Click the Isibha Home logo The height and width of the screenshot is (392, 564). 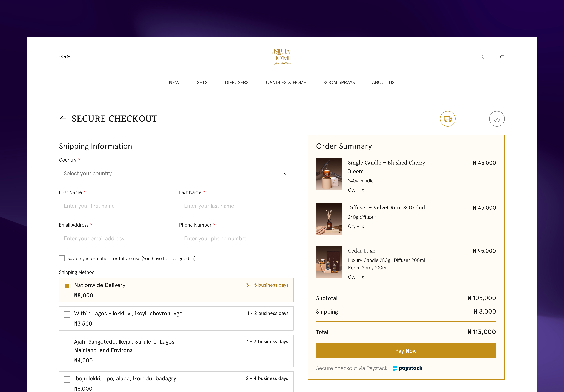[x=281, y=56]
